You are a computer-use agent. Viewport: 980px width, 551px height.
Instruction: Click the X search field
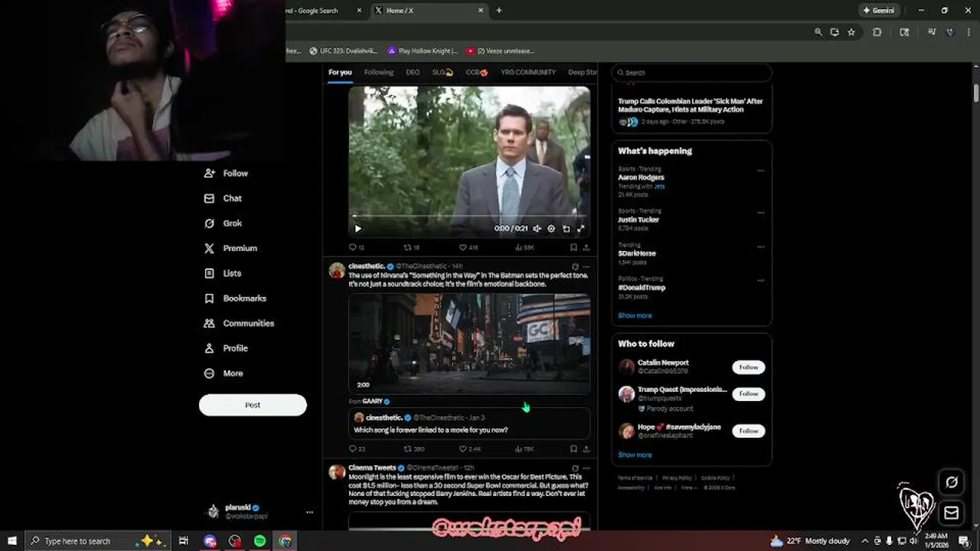[x=691, y=73]
